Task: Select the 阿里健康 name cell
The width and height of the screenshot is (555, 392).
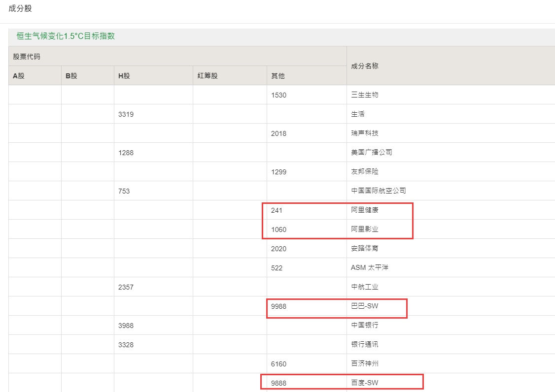Action: (365, 210)
